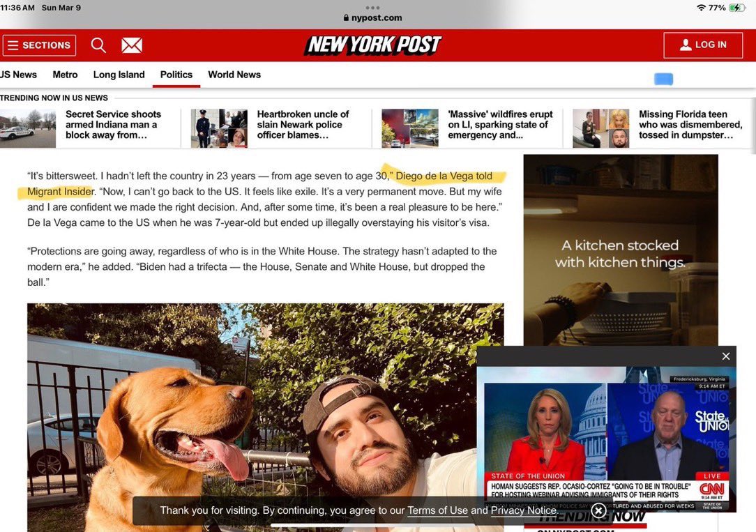This screenshot has height=532, width=756.
Task: Tap the three-dot multitasking control
Action: click(x=372, y=8)
